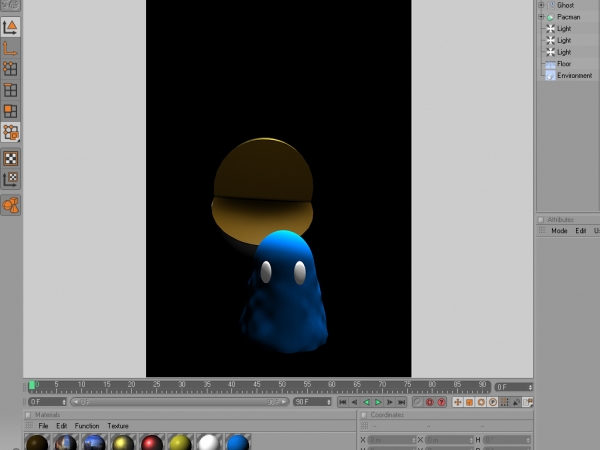The width and height of the screenshot is (600, 450).
Task: Click the preview range slider bar
Action: pyautogui.click(x=179, y=402)
